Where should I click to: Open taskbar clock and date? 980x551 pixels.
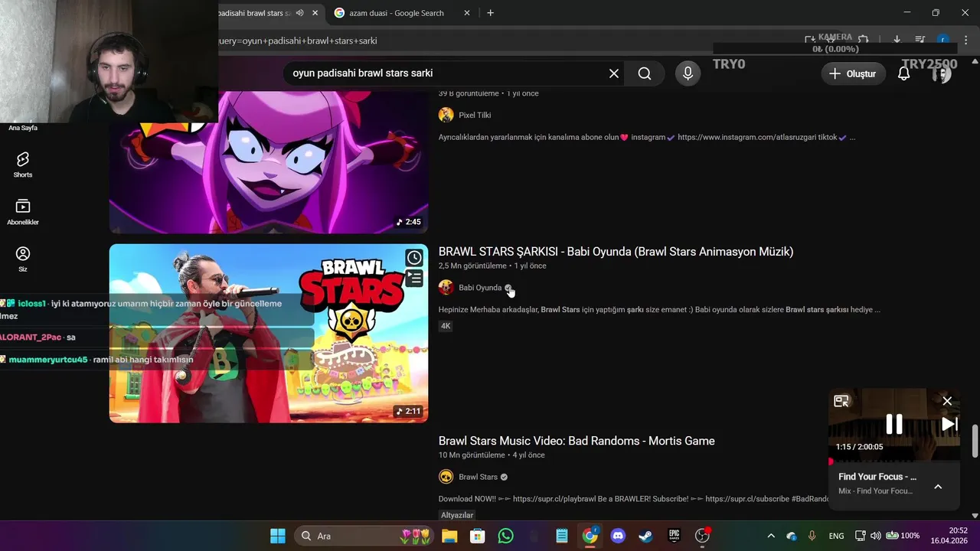[x=949, y=535]
